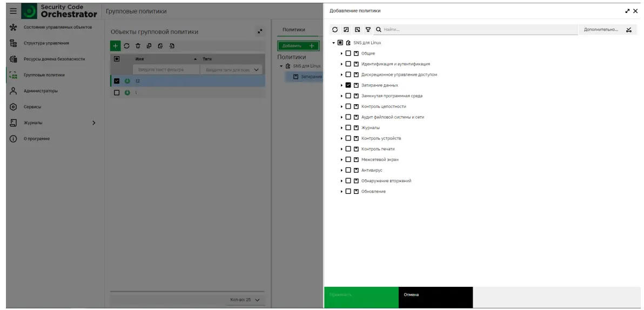644x310 pixels.
Task: Maximize the Добавление политики dialog
Action: (628, 11)
